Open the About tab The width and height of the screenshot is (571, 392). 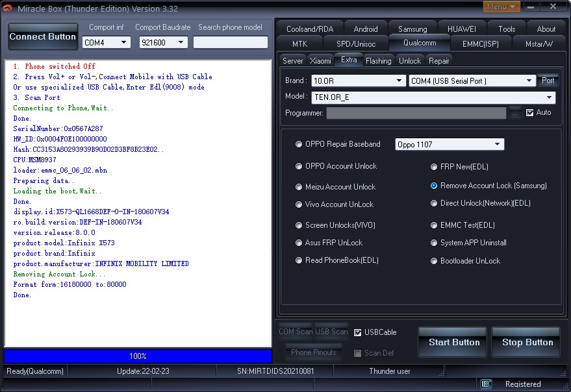coord(546,29)
